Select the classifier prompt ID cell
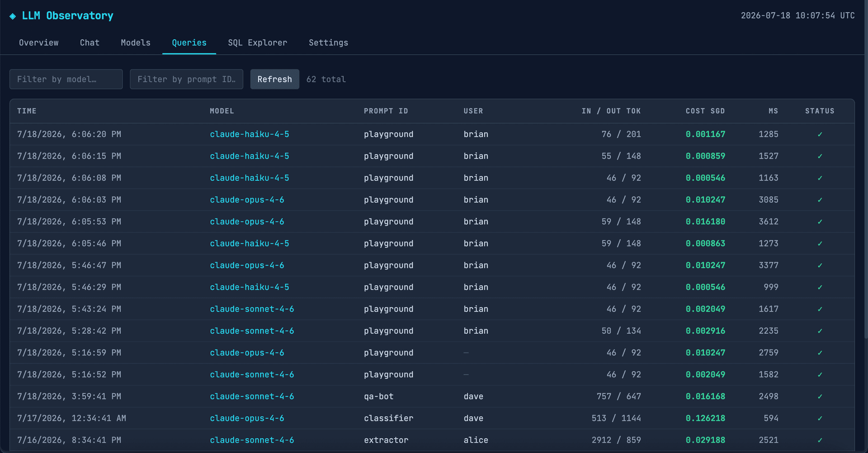868x453 pixels. (x=389, y=418)
